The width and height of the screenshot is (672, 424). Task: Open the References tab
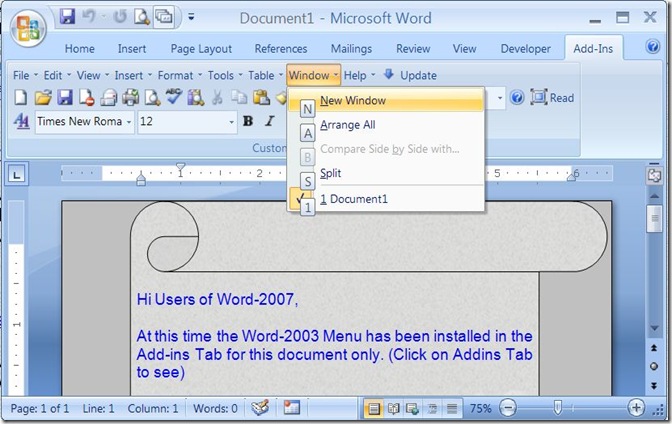(281, 48)
